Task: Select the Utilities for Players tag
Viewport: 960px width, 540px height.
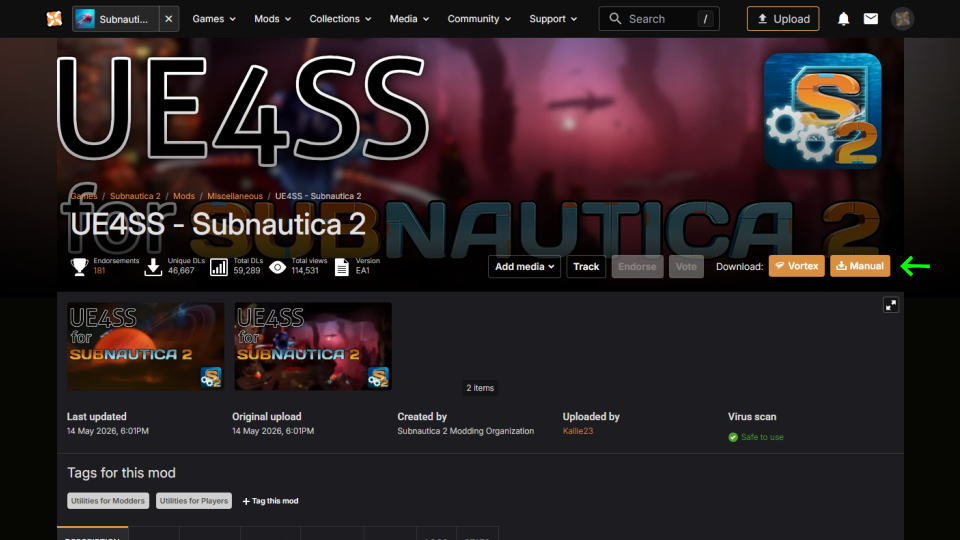Action: click(193, 501)
